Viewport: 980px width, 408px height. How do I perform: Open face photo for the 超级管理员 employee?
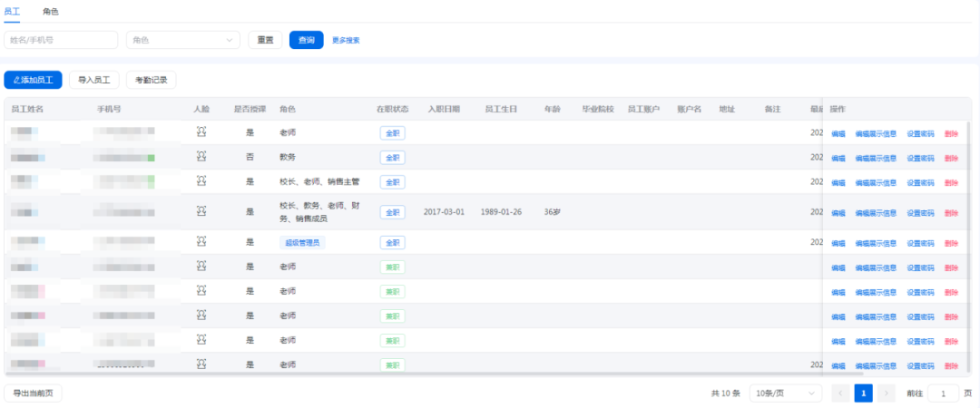point(201,242)
